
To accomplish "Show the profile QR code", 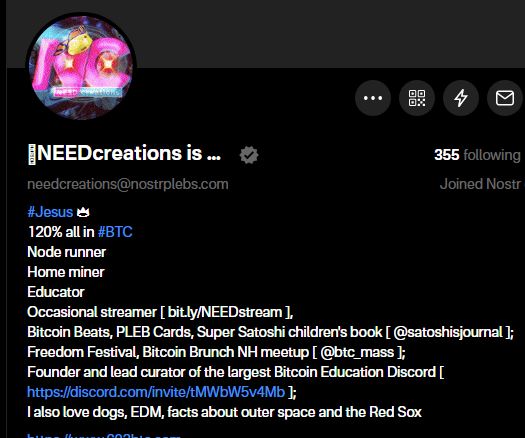I will (417, 98).
